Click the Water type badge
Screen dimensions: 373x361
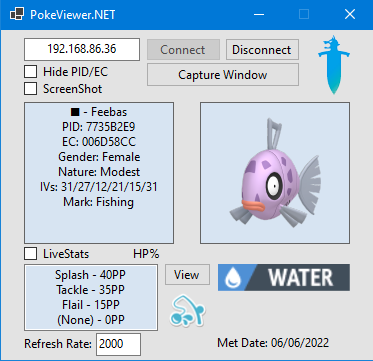[284, 277]
